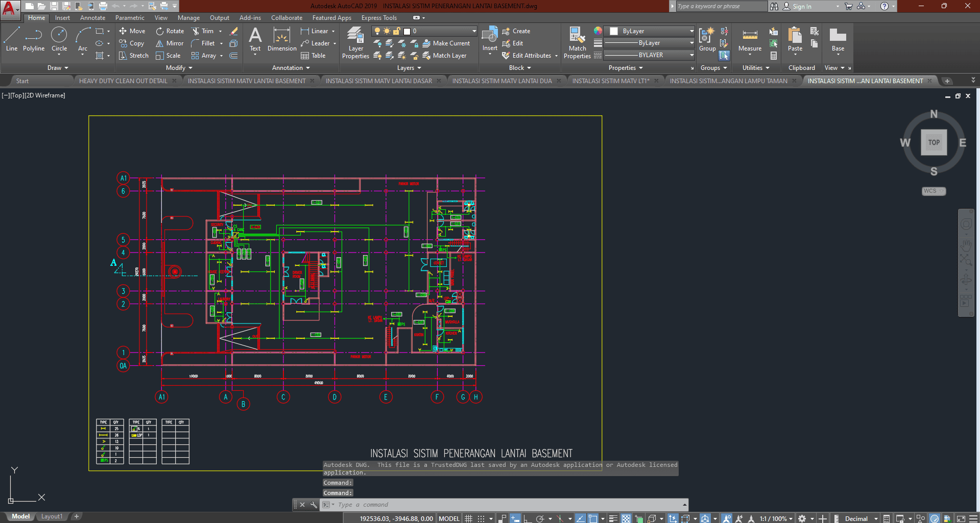Screen dimensions: 980x523
Task: Click the Match Properties tool
Action: (x=577, y=43)
